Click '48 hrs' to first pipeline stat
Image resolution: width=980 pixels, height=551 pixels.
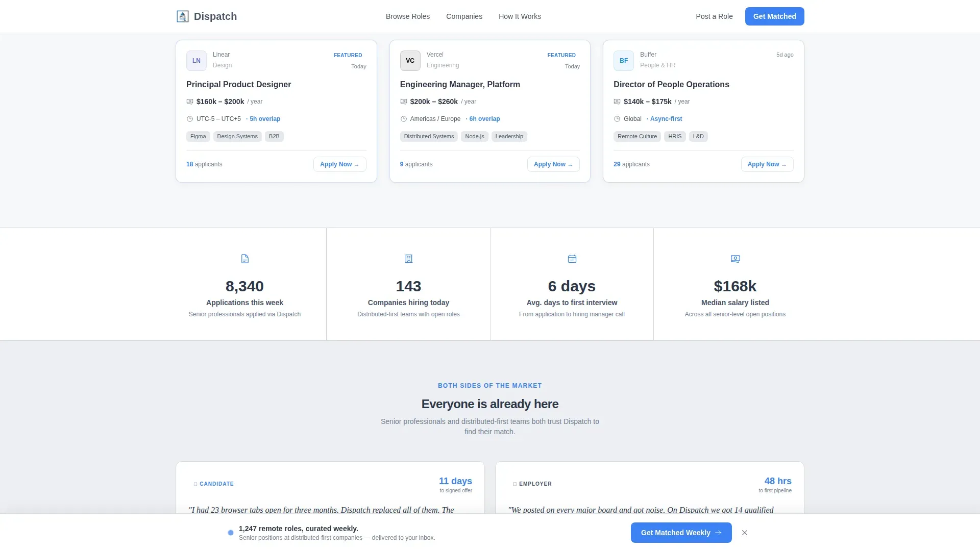tap(778, 481)
